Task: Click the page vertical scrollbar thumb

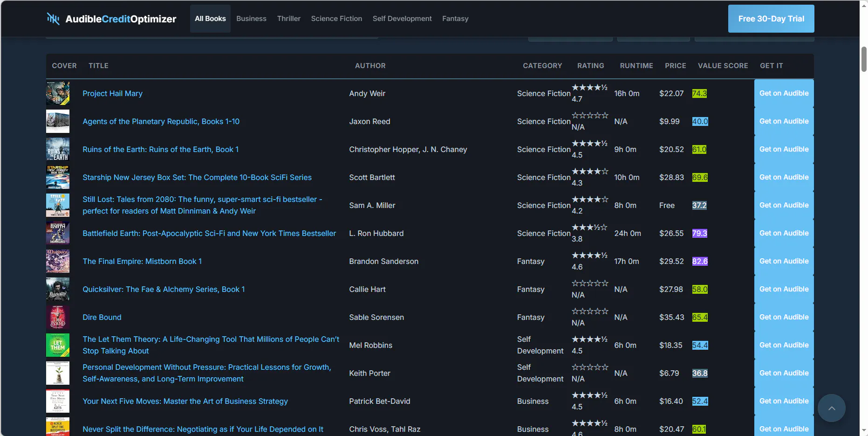Action: click(x=864, y=59)
